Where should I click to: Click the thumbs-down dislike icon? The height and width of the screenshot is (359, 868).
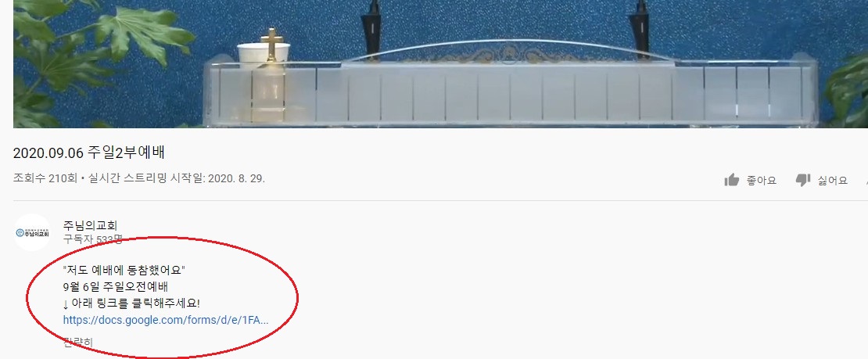pos(802,180)
